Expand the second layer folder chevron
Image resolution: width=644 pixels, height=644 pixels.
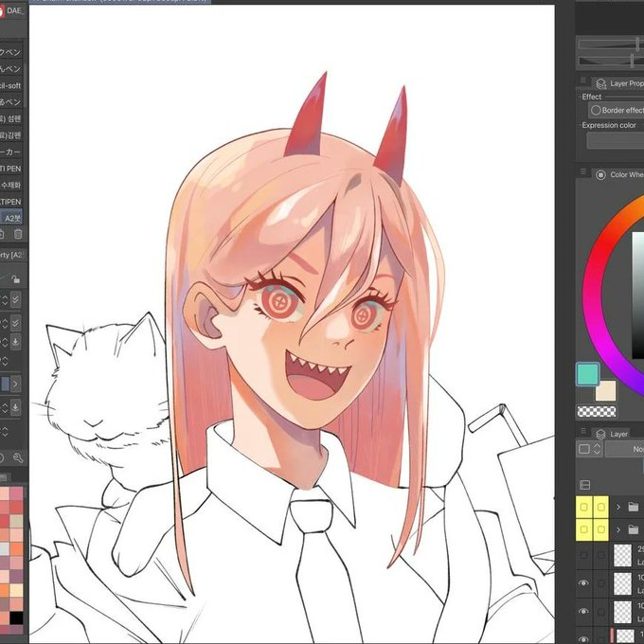click(x=618, y=529)
